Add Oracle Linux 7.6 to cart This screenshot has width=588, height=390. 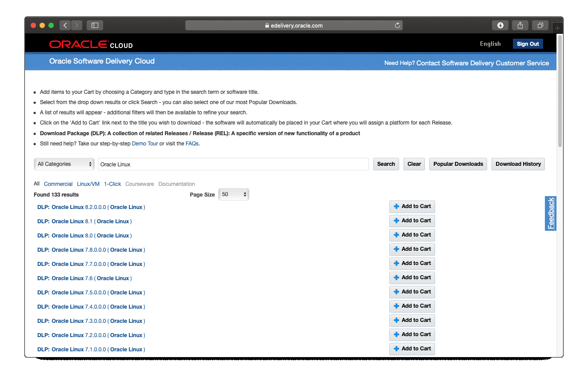[412, 278]
